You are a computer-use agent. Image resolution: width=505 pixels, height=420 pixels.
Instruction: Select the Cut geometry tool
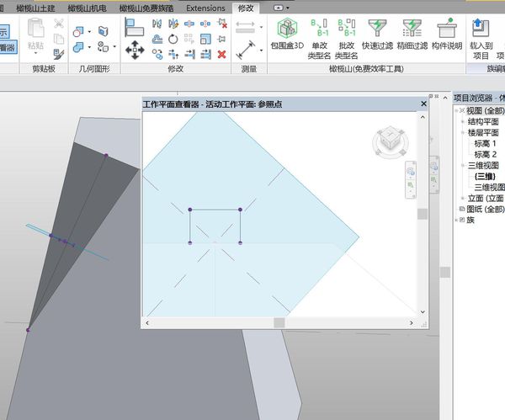[x=78, y=31]
